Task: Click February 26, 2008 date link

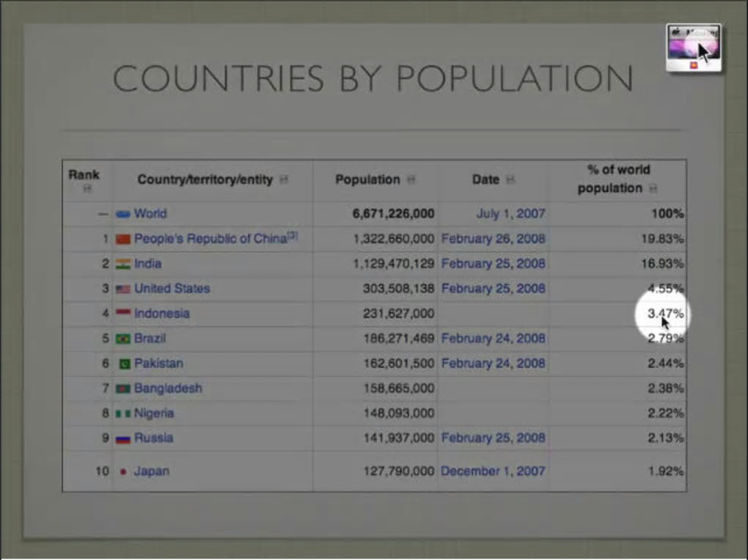Action: click(494, 238)
